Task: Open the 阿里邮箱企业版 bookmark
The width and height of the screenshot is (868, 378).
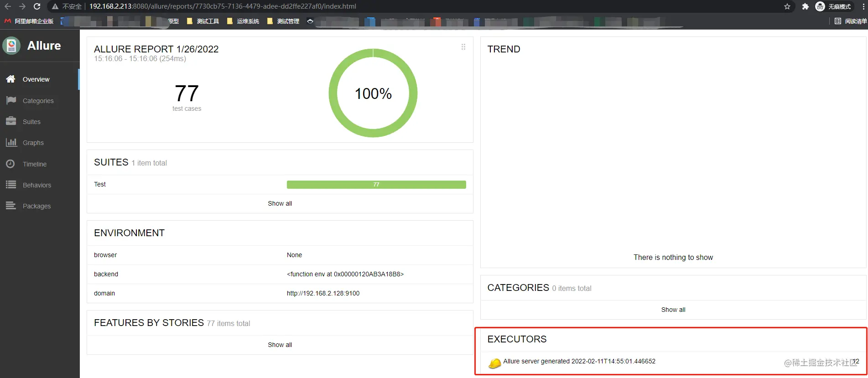Action: (29, 21)
